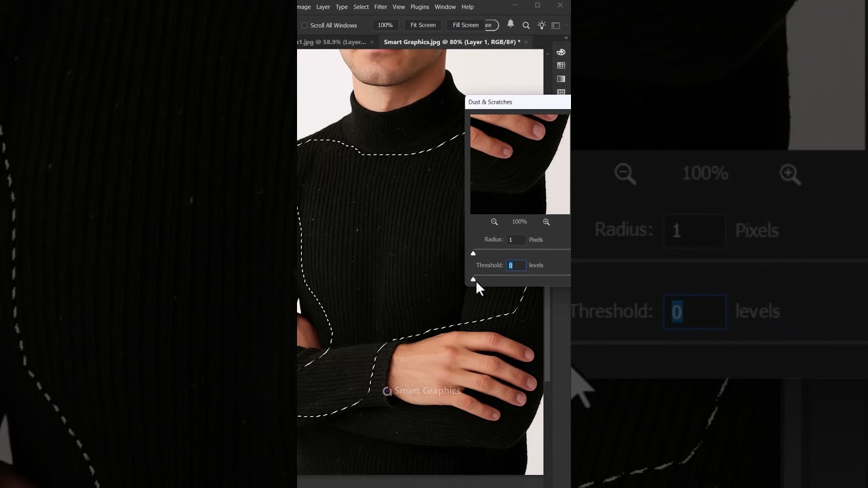The height and width of the screenshot is (488, 868).
Task: Open the Type menu
Action: [342, 7]
